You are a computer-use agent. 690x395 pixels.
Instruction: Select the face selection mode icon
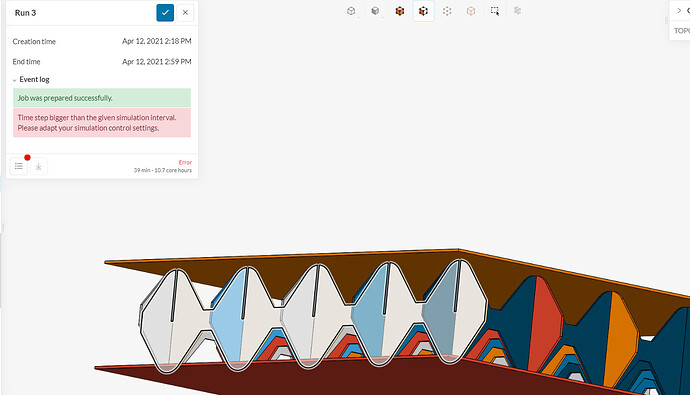423,11
